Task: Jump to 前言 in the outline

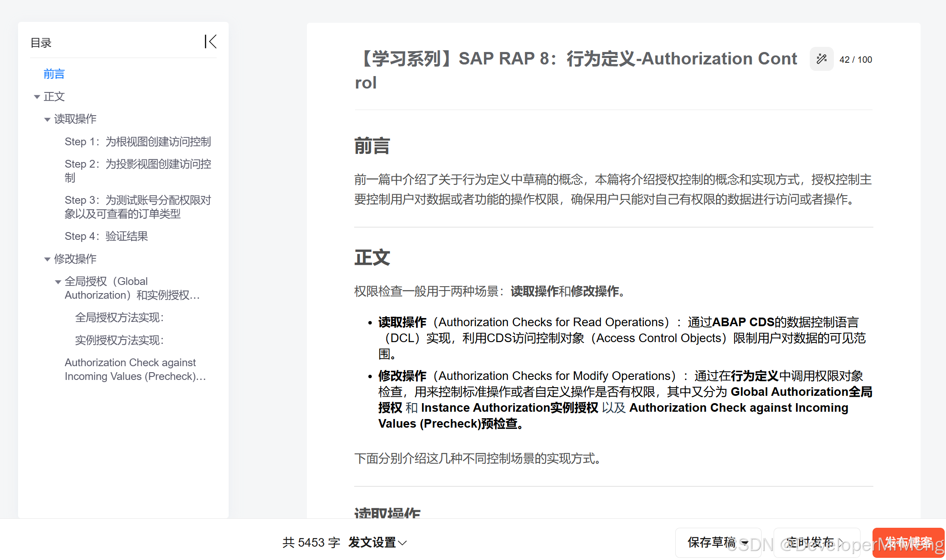Action: click(54, 74)
